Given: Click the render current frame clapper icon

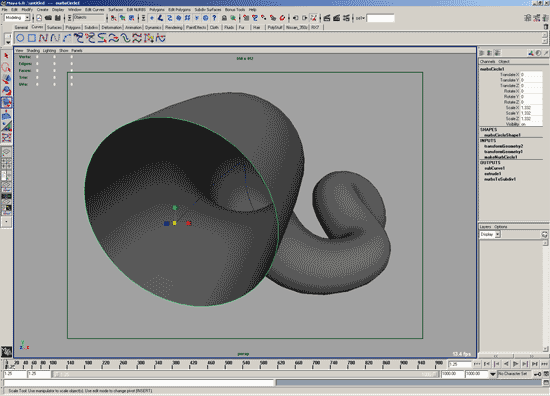Looking at the screenshot, I should click(327, 18).
